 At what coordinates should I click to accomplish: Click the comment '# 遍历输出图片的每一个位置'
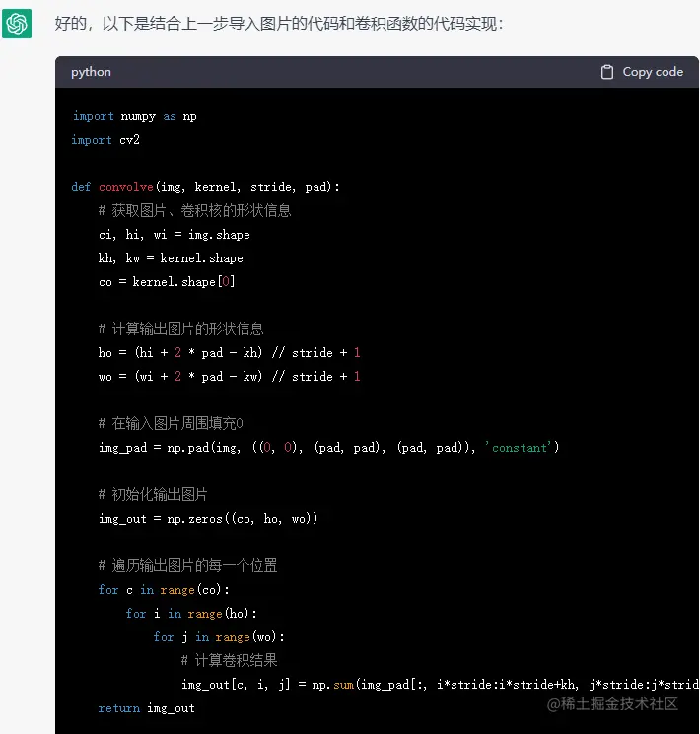187,566
